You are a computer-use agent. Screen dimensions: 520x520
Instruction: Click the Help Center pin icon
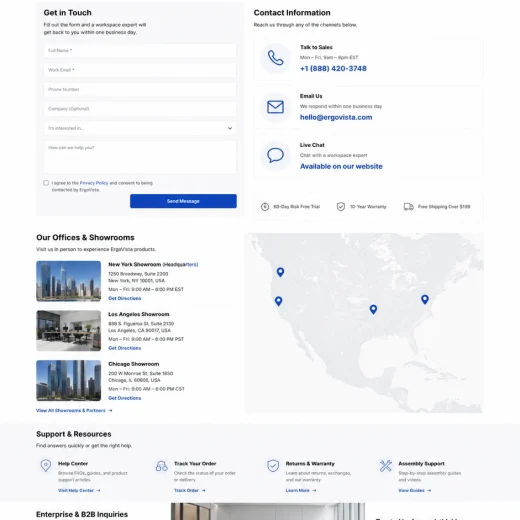[x=46, y=465]
